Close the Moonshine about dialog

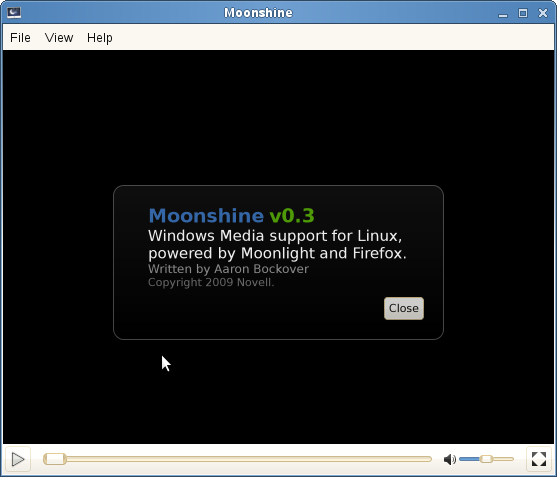[x=404, y=308]
